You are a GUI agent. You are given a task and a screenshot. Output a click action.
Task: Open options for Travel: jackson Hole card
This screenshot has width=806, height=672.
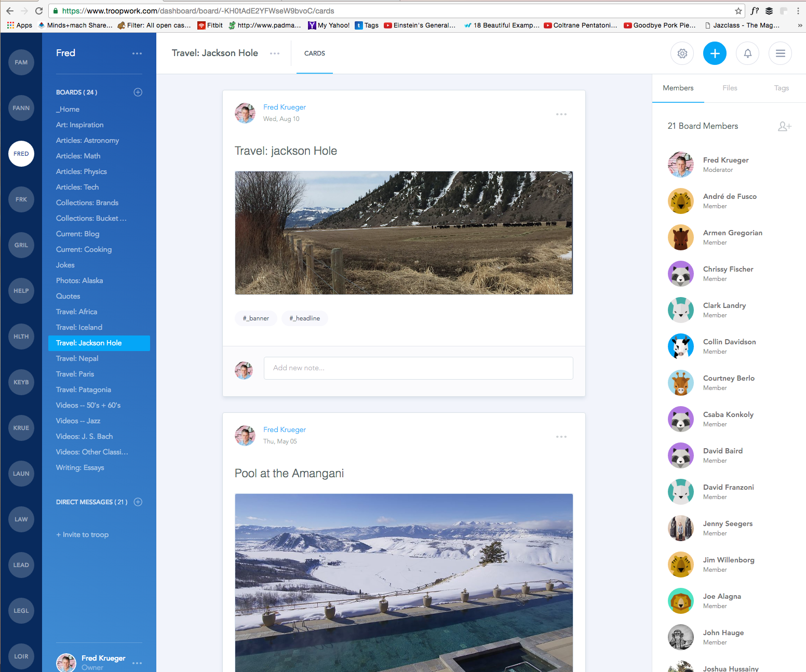(x=561, y=114)
